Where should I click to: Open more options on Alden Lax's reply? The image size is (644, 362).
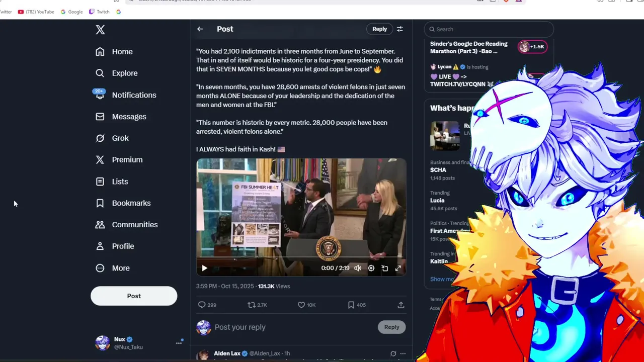coord(403,353)
